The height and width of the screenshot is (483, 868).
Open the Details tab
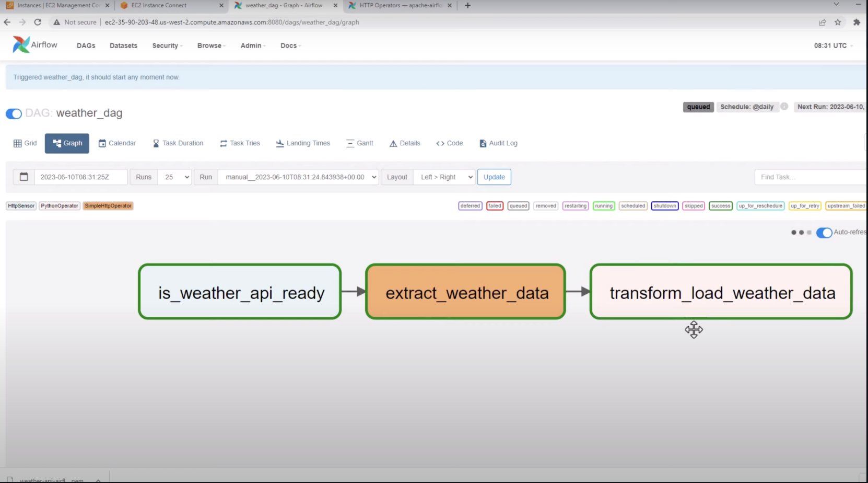(405, 143)
